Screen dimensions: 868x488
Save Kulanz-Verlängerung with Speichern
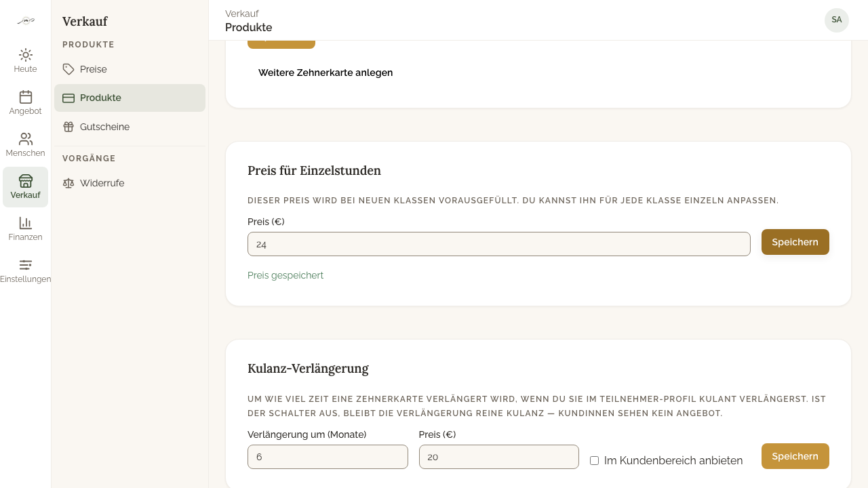tap(795, 456)
